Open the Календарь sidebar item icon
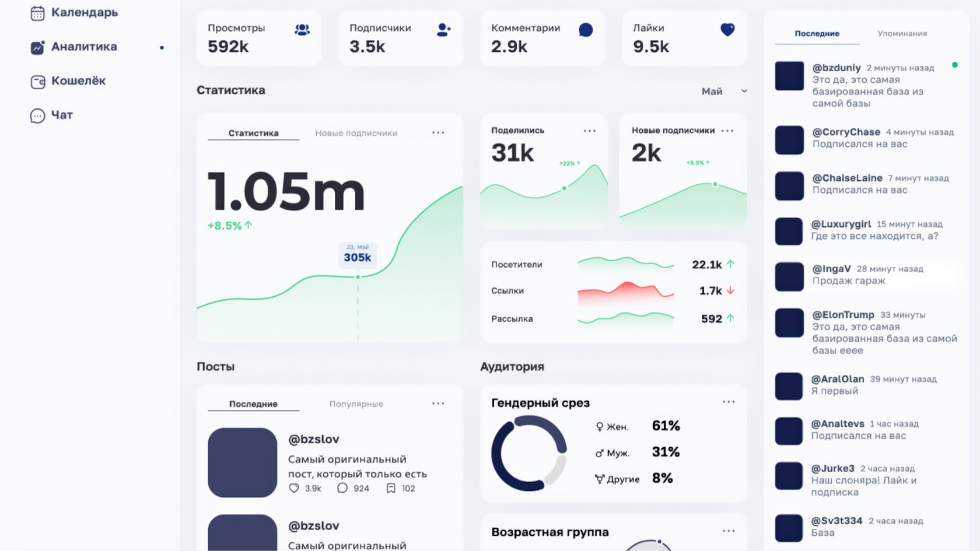 37,13
